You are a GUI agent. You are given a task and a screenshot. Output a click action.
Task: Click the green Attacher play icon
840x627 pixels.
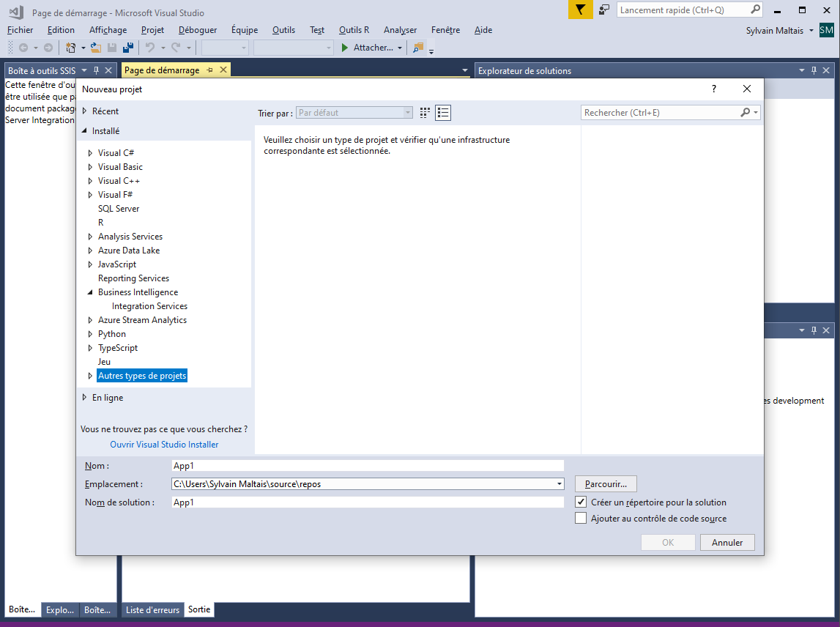345,48
